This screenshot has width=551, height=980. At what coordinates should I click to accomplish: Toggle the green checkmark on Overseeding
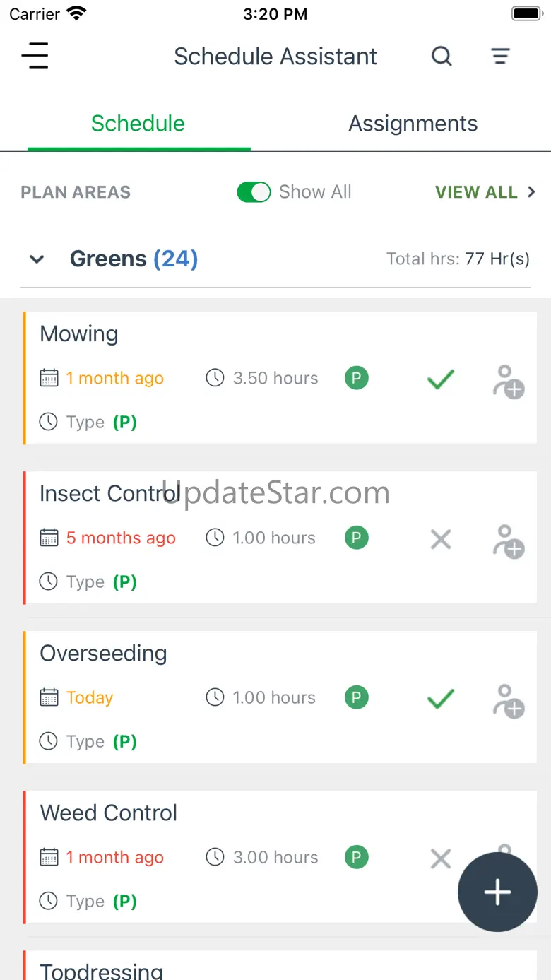click(440, 699)
